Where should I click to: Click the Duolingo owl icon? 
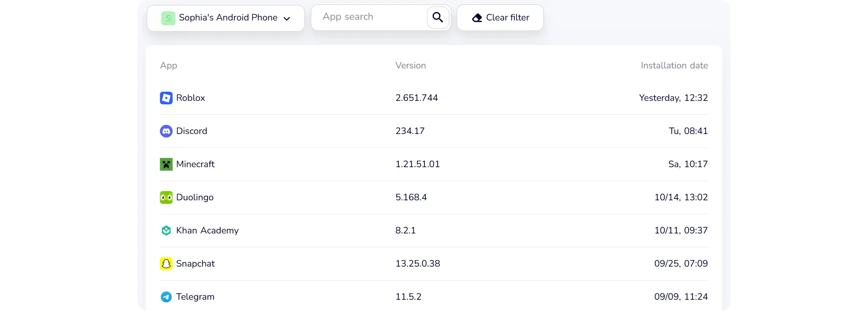(x=166, y=197)
